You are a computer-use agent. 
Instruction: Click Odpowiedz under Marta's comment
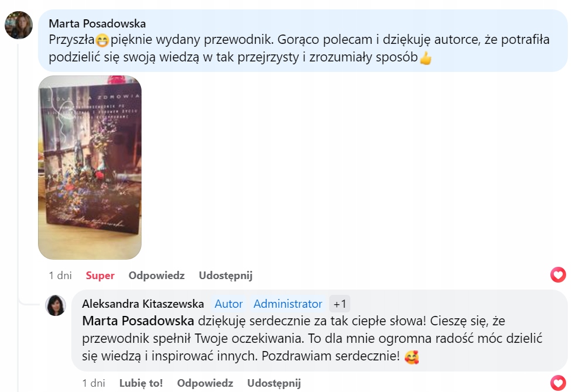tap(157, 276)
